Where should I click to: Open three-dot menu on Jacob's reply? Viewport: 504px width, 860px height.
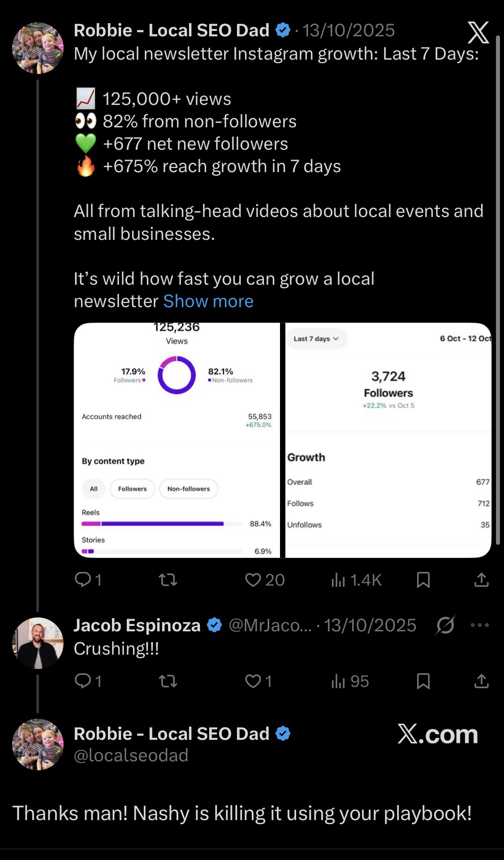[480, 625]
